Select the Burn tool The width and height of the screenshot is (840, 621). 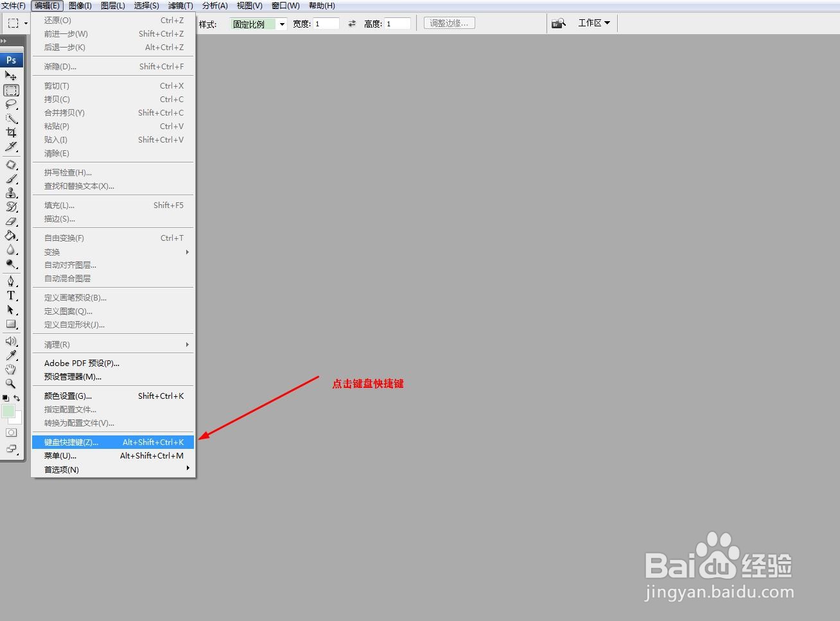[x=11, y=263]
